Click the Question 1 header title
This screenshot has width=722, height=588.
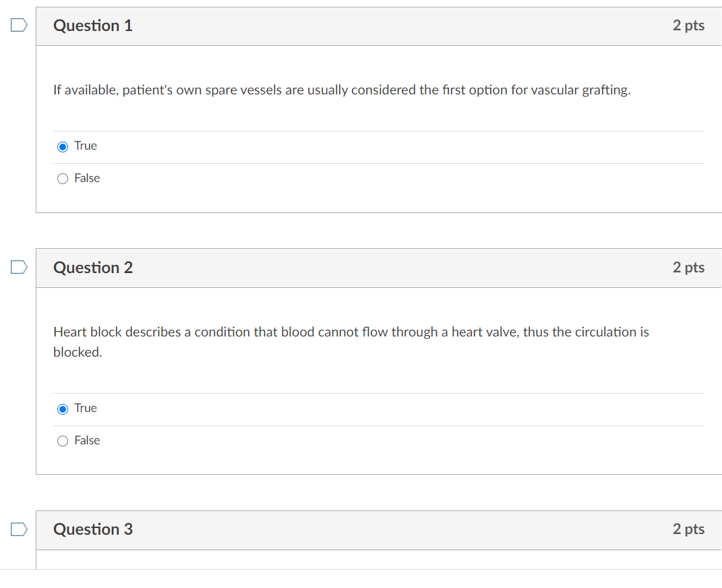pyautogui.click(x=93, y=26)
